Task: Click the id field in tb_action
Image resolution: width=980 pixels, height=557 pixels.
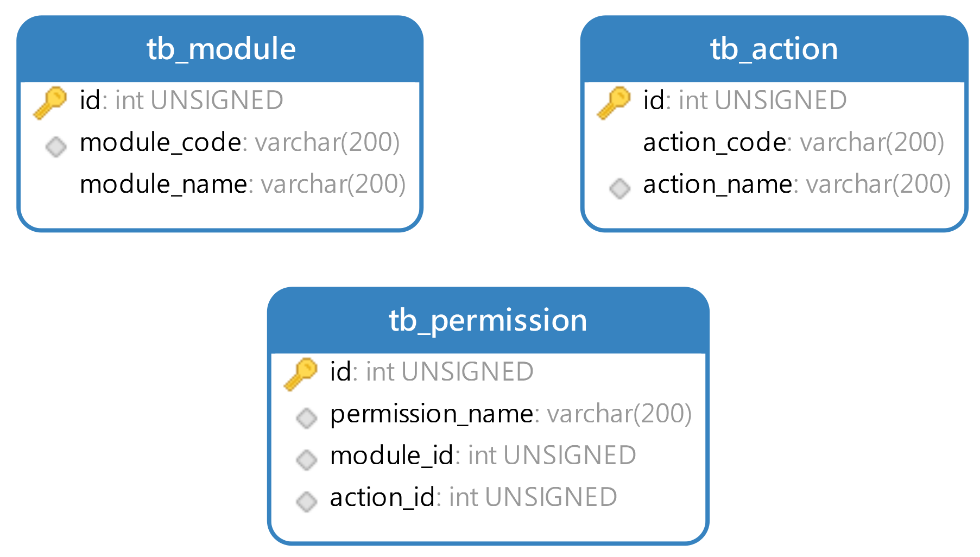Action: click(774, 100)
